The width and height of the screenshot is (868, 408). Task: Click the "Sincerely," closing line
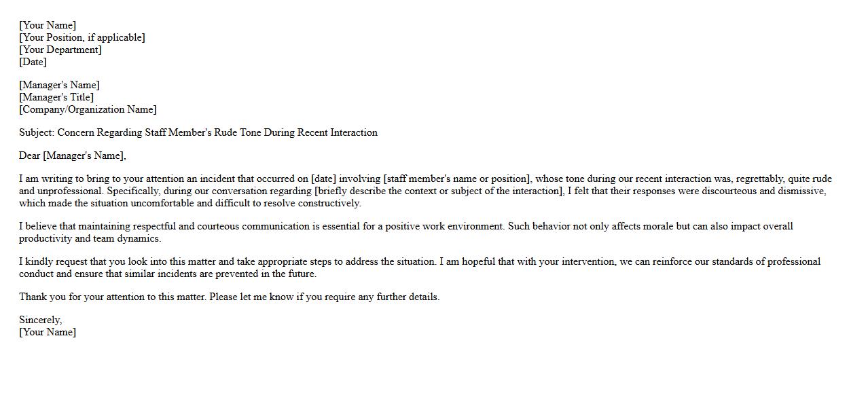[40, 320]
